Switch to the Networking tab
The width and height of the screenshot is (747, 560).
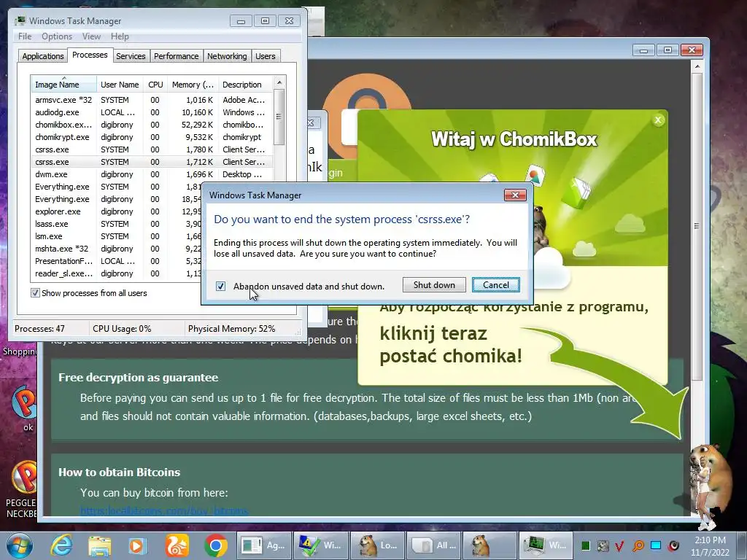(x=227, y=56)
